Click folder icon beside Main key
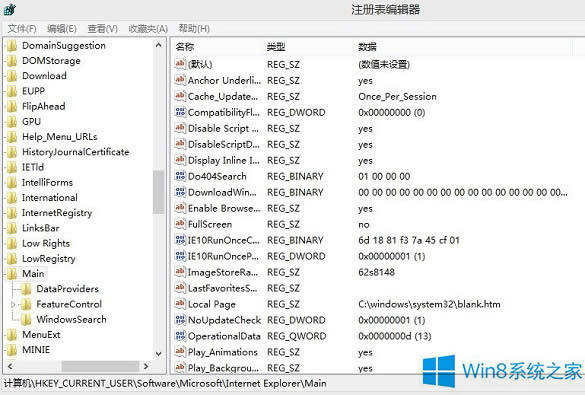The image size is (585, 395). point(12,274)
